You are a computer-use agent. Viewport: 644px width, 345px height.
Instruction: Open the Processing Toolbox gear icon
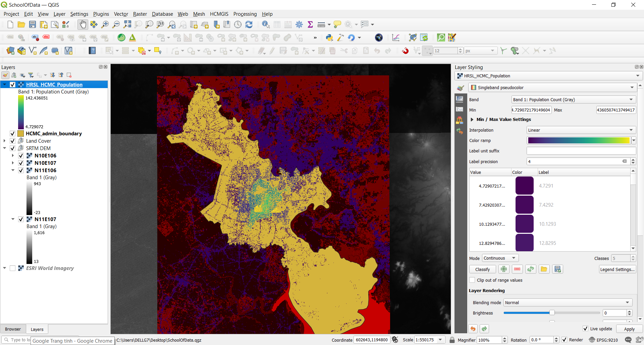(x=299, y=24)
